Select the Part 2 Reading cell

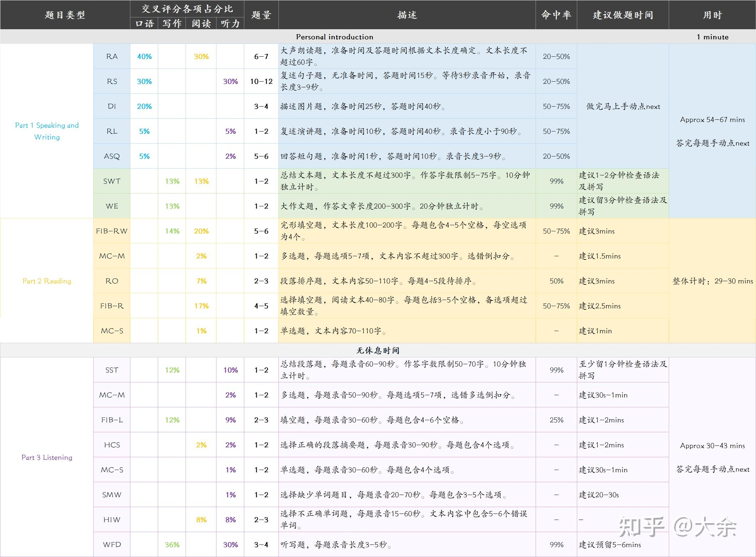coord(47,281)
